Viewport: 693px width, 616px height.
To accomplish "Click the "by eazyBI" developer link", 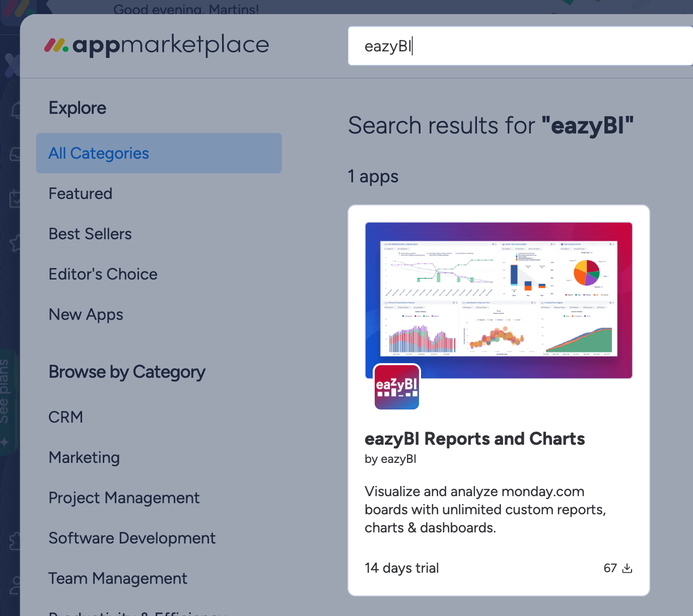I will 390,459.
